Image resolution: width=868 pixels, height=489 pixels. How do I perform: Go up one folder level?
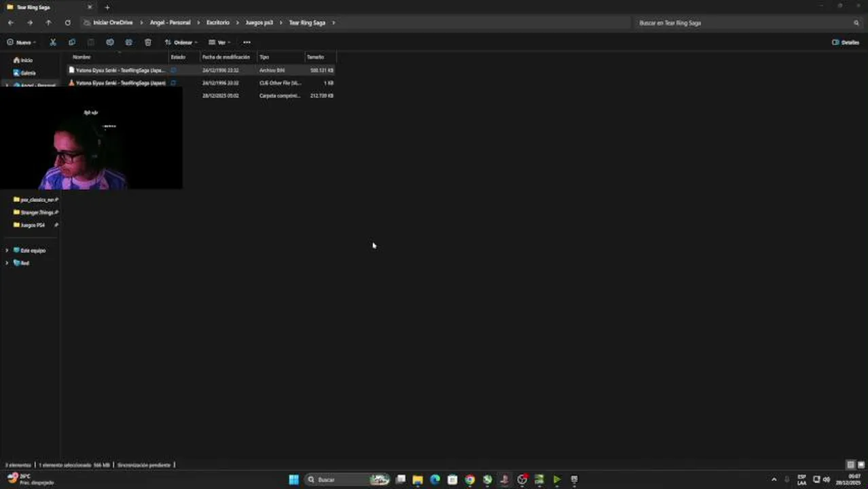coord(48,22)
